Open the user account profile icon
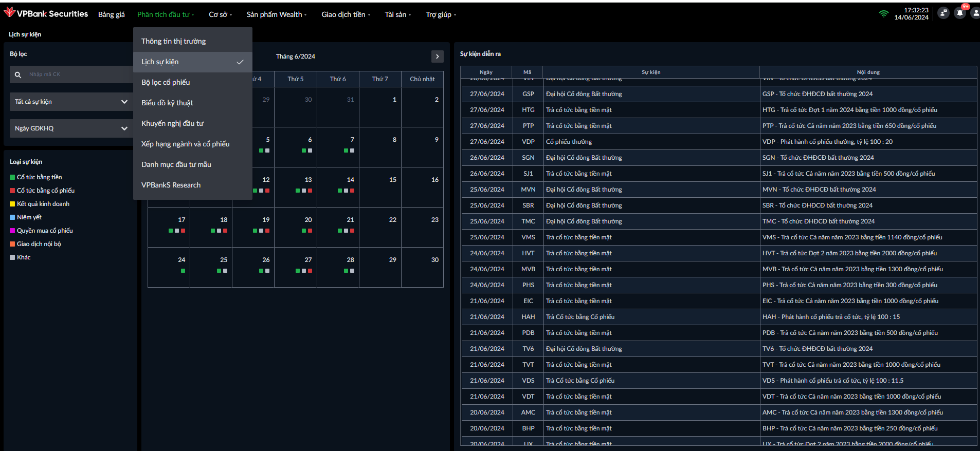Screen dimensions: 980x451 (x=975, y=13)
